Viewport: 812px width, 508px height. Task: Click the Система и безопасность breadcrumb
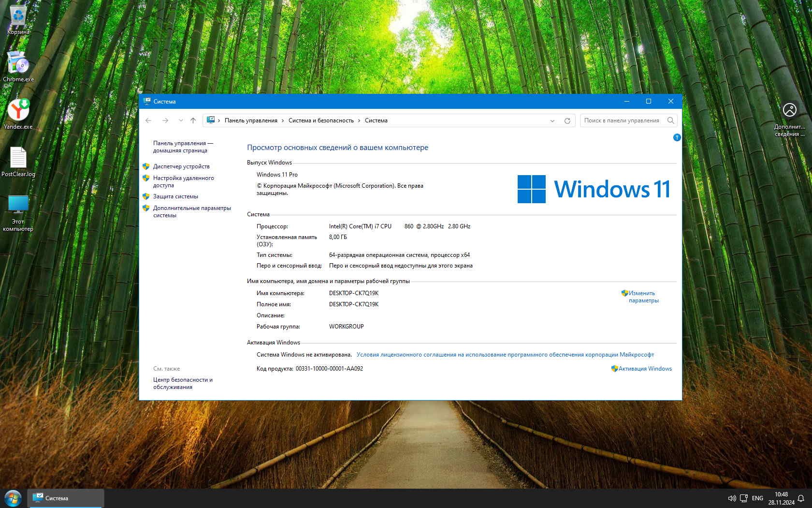[x=321, y=120]
